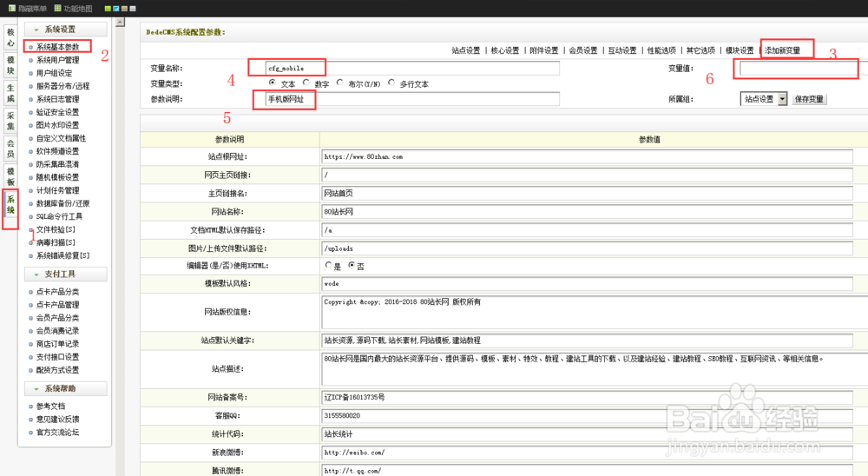Viewport: 868px width, 476px height.
Task: Switch to the 核心 side tab
Action: click(10, 37)
